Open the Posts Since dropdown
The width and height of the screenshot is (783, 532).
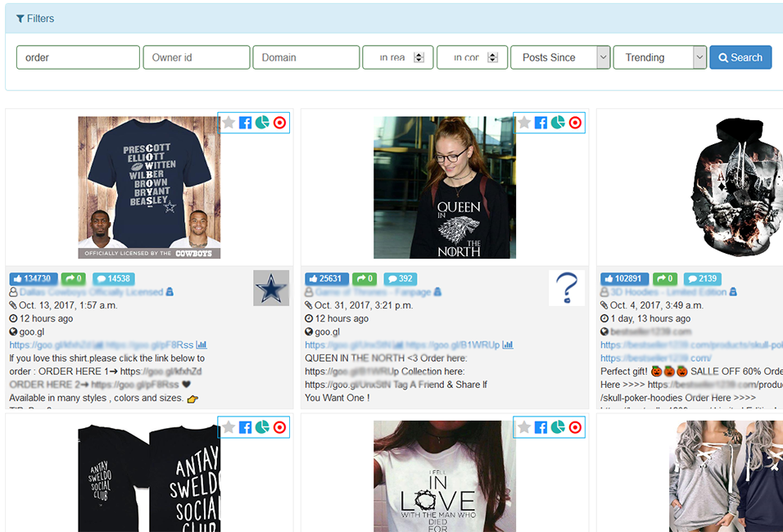(560, 57)
